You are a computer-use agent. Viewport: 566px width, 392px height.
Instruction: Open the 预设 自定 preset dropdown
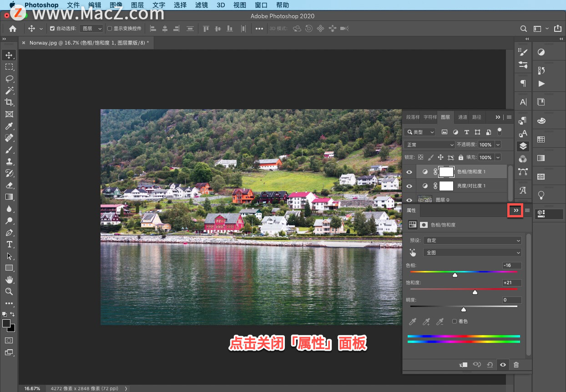click(x=472, y=240)
